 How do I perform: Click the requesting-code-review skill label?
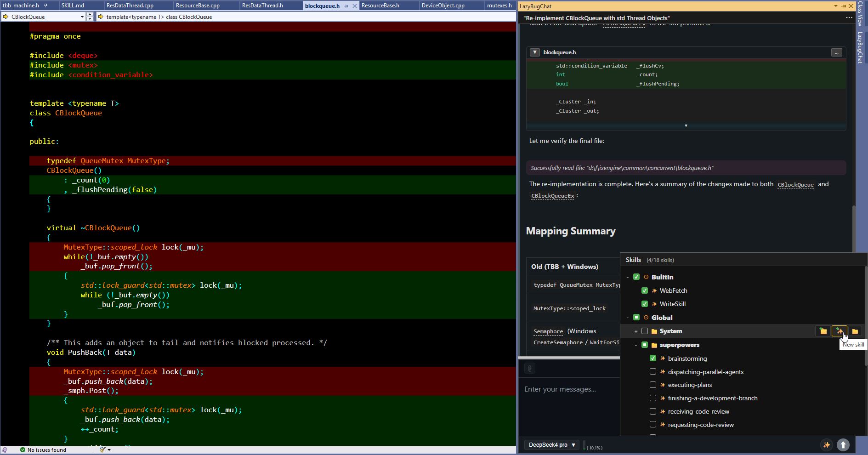pos(701,425)
